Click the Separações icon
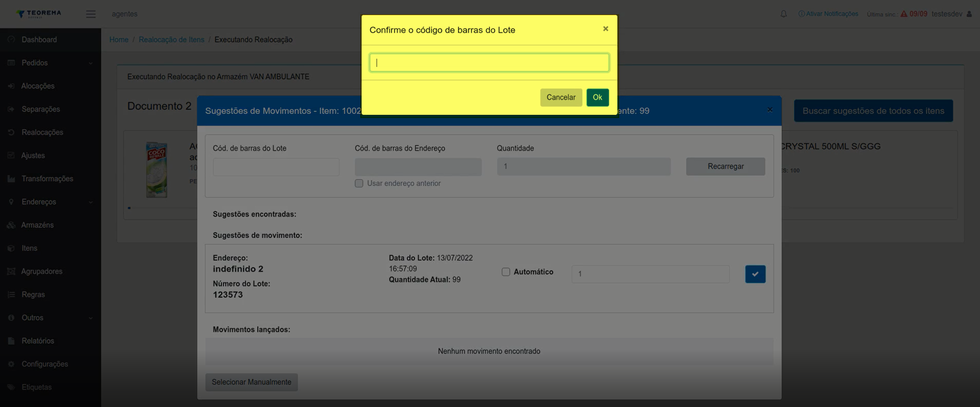This screenshot has width=980, height=407. [x=11, y=109]
